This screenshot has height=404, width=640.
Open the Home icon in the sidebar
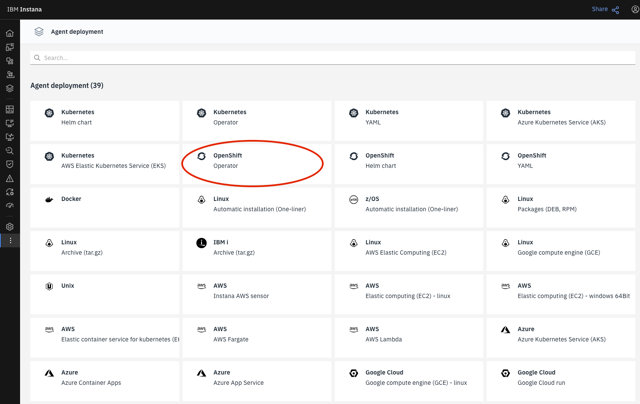point(10,33)
